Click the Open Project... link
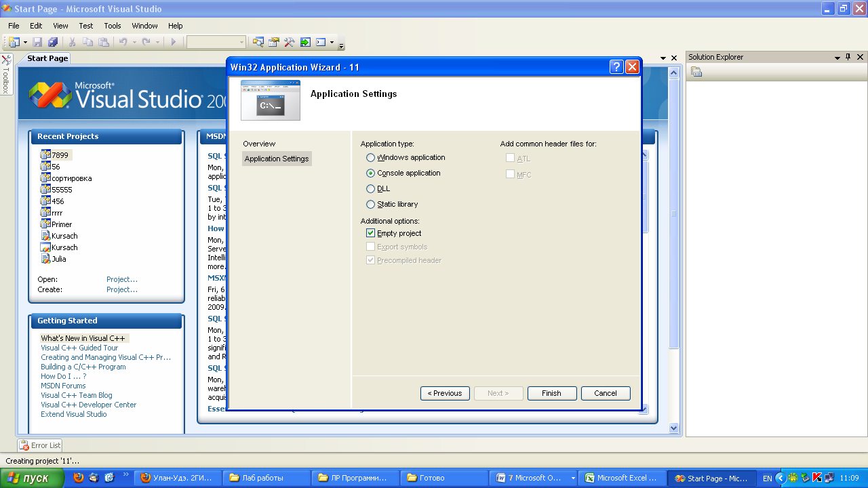868x488 pixels. click(122, 279)
